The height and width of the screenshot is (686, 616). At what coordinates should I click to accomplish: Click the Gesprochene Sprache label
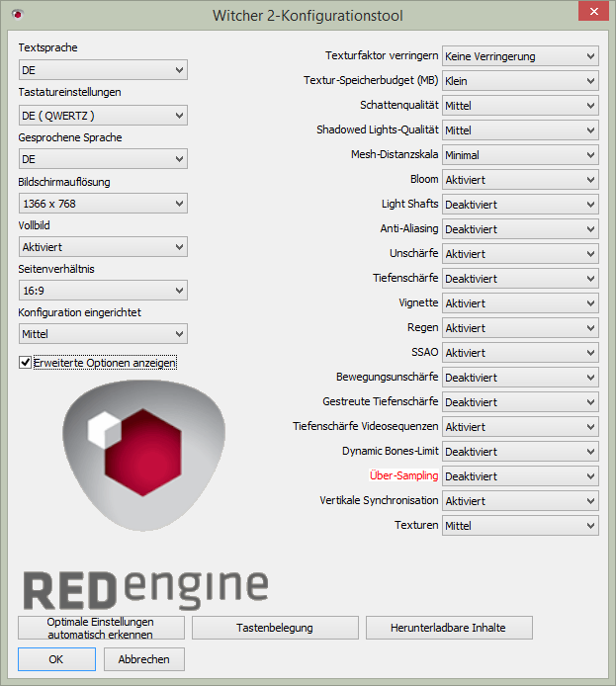(70, 137)
